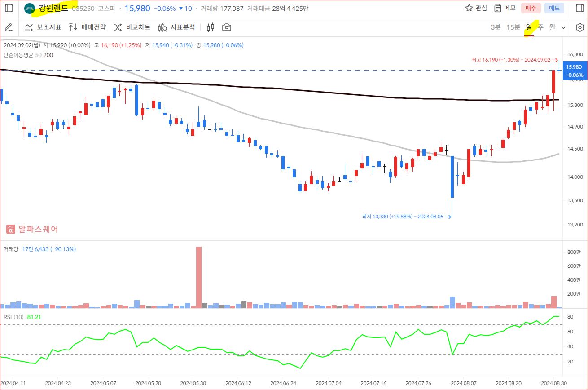588x390 pixels.
Task: Click the 저 15,940 (−0.31%) low value
Action: click(169, 45)
